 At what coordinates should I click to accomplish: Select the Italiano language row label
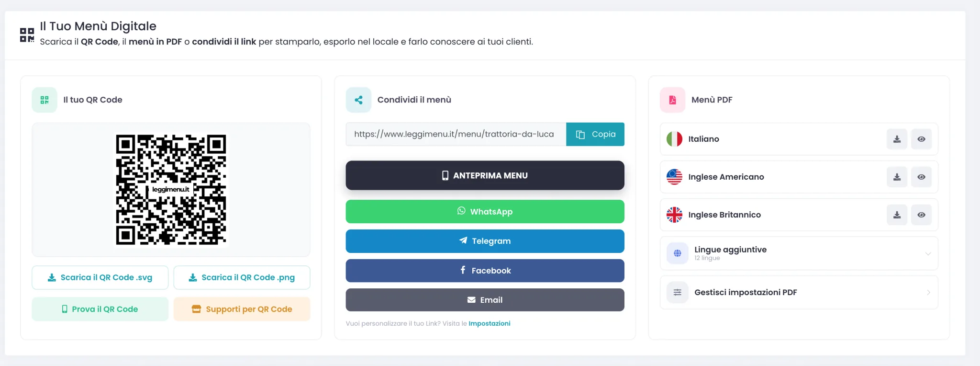tap(703, 139)
